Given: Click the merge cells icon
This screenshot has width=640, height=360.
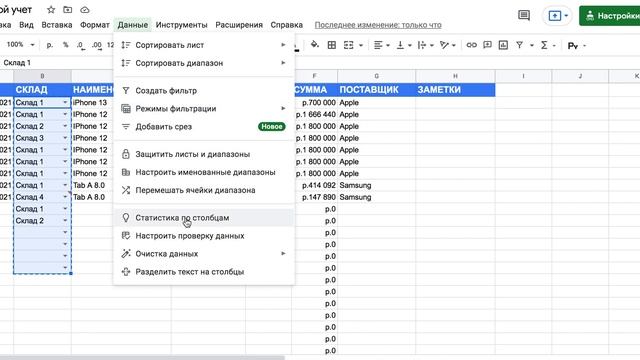Looking at the screenshot, I should 349,45.
